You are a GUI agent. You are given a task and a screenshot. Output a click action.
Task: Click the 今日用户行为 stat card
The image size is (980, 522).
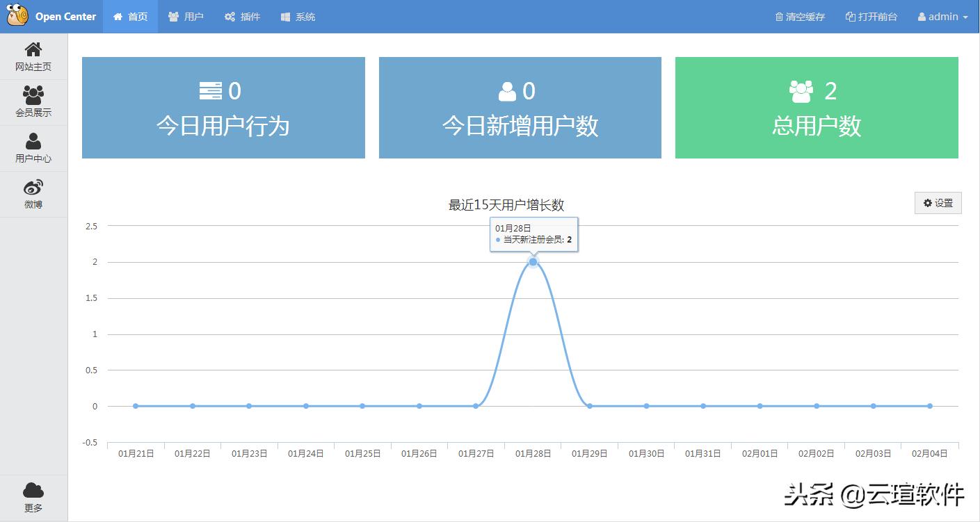223,108
